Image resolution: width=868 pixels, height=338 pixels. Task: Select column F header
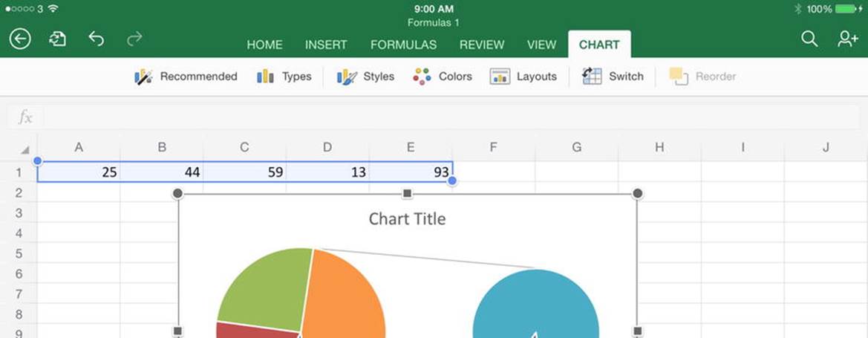coord(494,147)
